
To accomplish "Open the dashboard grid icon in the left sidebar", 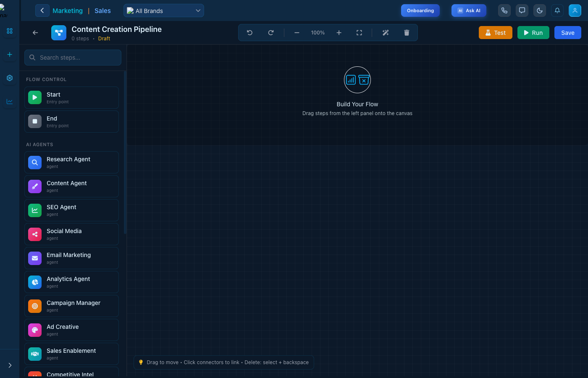I will (10, 31).
